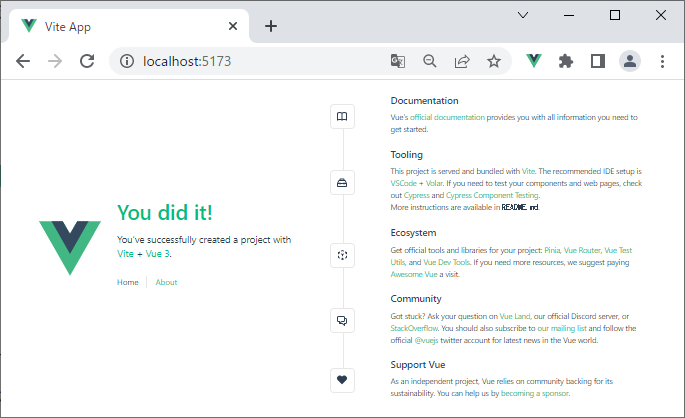Open the translate page icon

(x=398, y=61)
